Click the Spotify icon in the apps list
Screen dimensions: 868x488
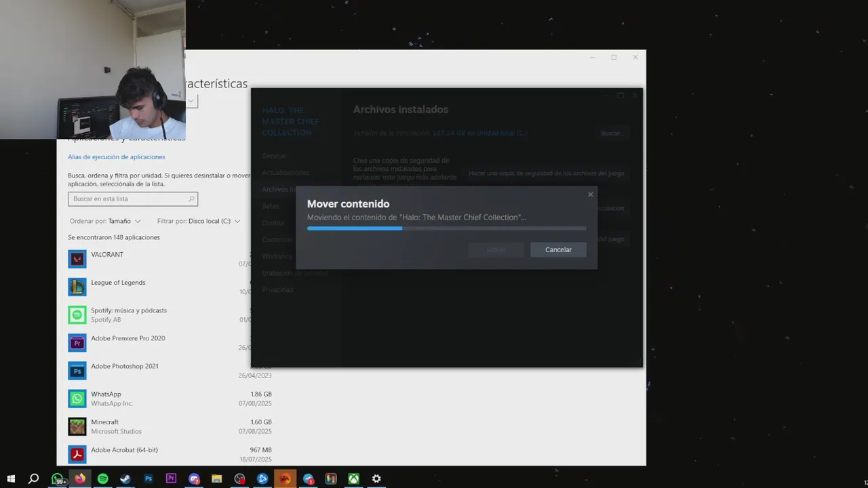(x=77, y=315)
